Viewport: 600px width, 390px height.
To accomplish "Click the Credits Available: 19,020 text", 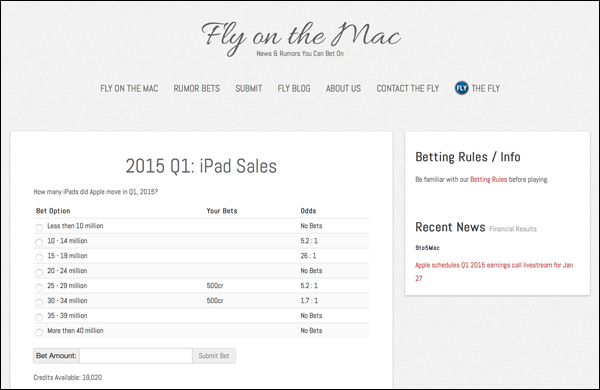I will pyautogui.click(x=68, y=377).
